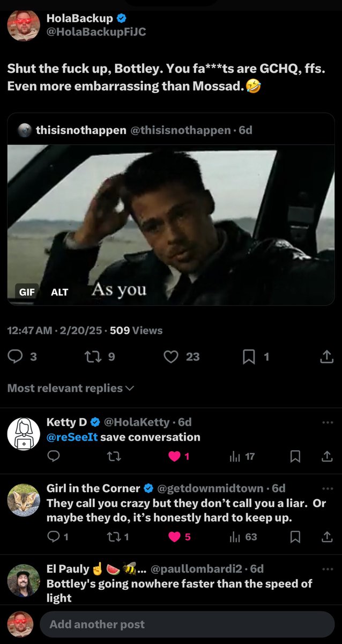
Task: Like the main post with 23 likes
Action: 170,356
